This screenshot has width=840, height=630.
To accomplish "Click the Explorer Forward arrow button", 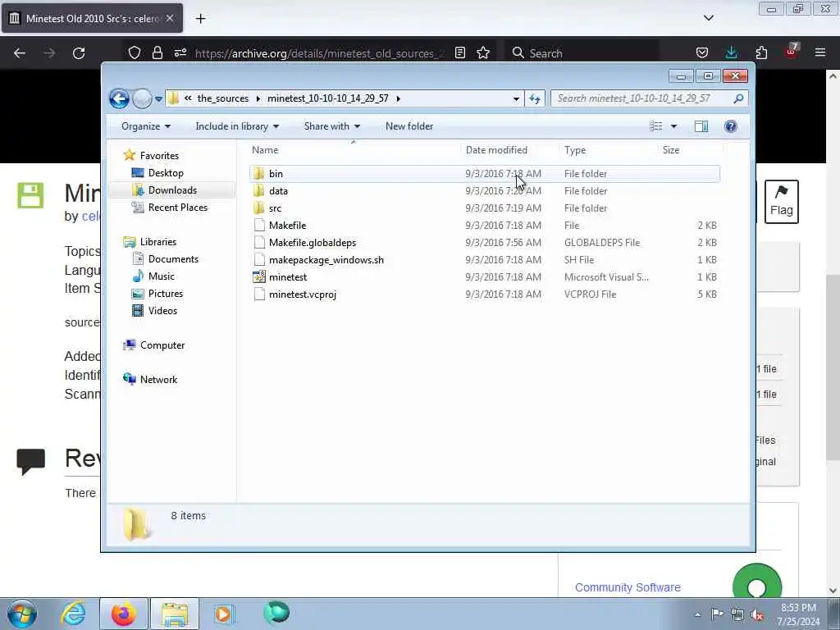I will pyautogui.click(x=142, y=98).
